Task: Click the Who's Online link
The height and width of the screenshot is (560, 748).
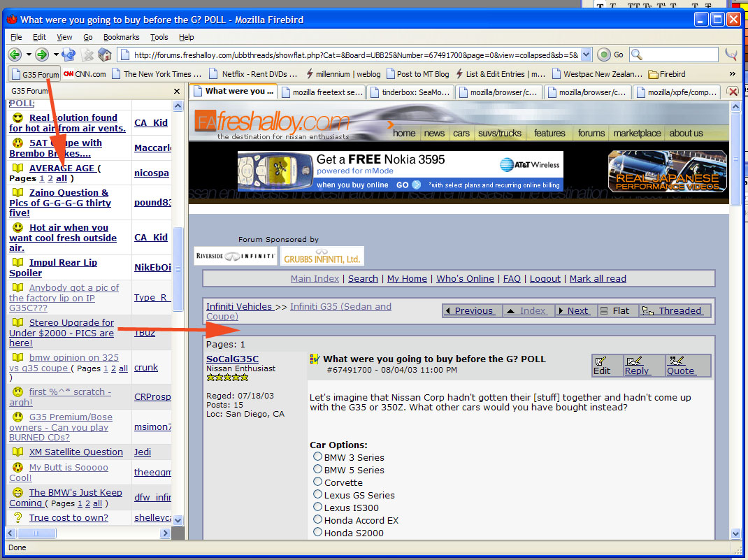Action: 465,278
